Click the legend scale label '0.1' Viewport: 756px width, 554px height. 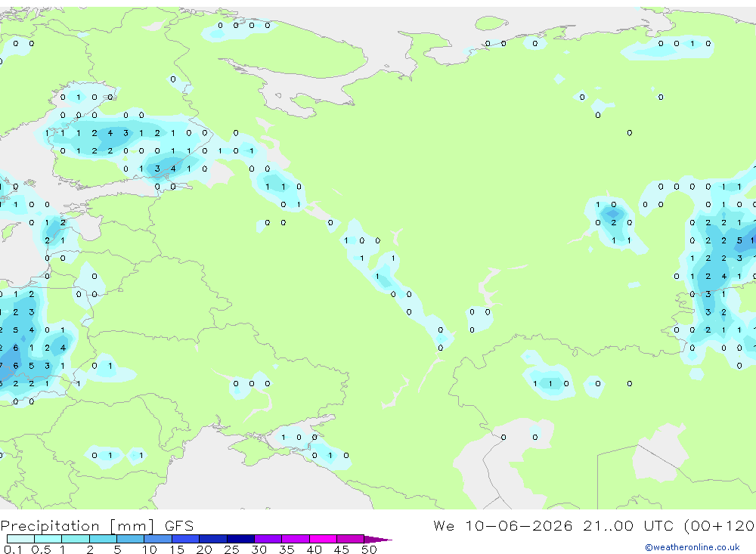(13, 549)
